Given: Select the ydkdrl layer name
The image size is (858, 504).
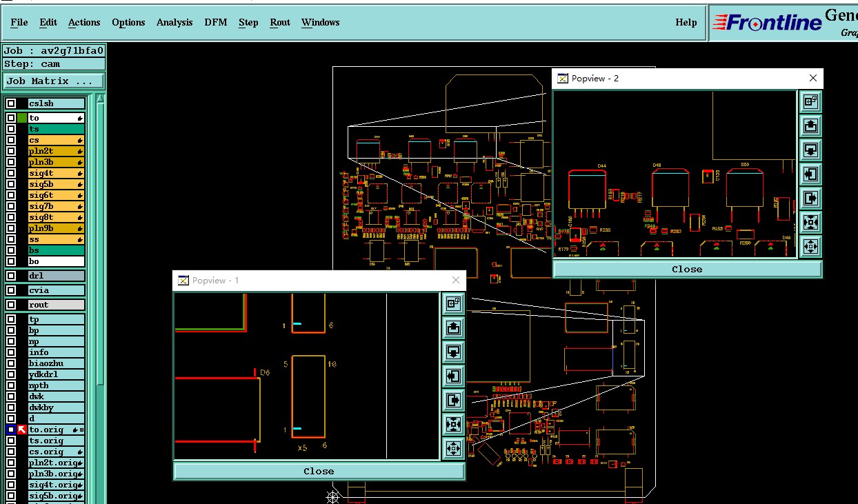Looking at the screenshot, I should pyautogui.click(x=56, y=374).
